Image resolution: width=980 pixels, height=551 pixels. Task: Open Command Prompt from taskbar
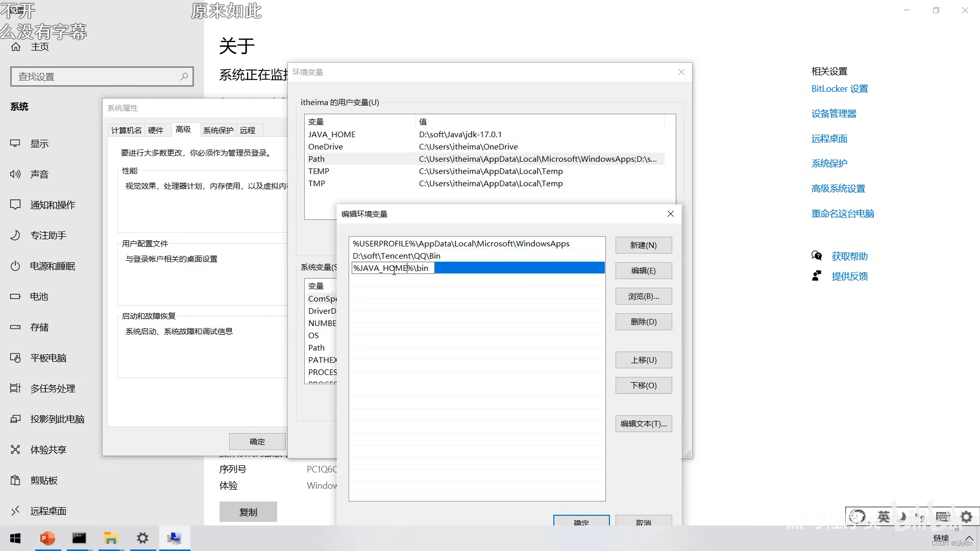(79, 538)
